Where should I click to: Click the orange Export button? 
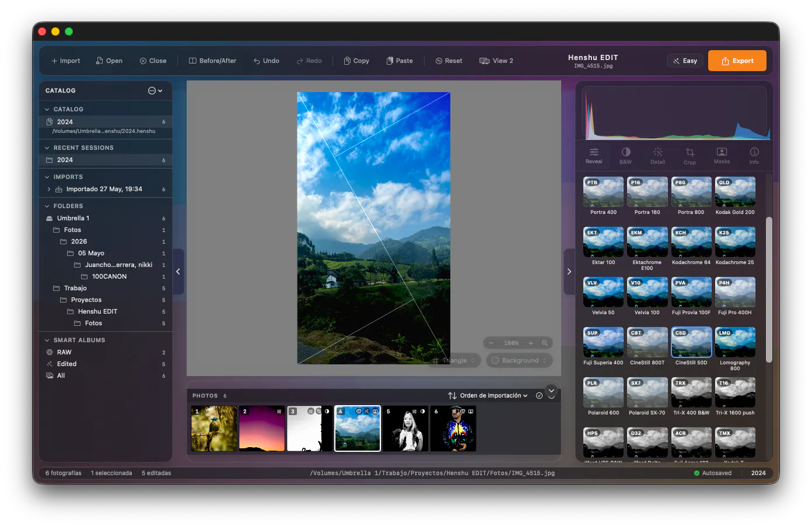click(737, 61)
